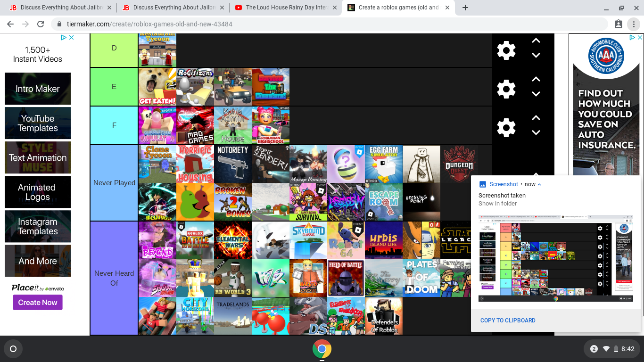
Task: Close the AAA insurance ad with its X
Action: pos(639,38)
